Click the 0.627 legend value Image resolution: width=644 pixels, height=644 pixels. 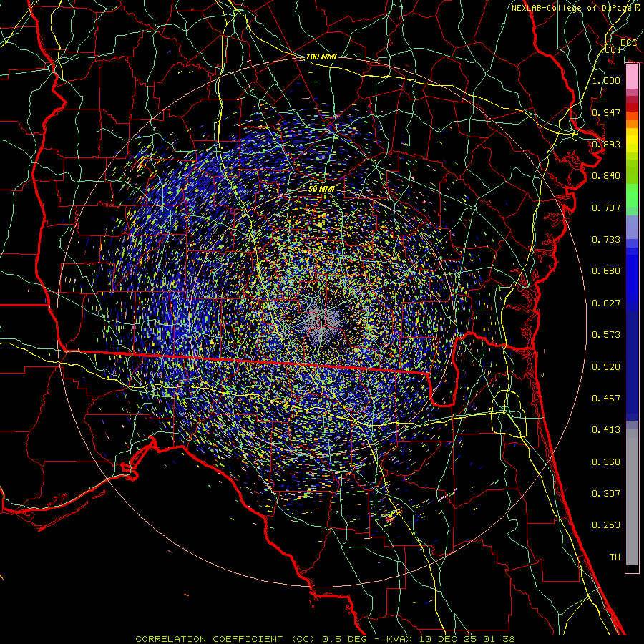(606, 303)
